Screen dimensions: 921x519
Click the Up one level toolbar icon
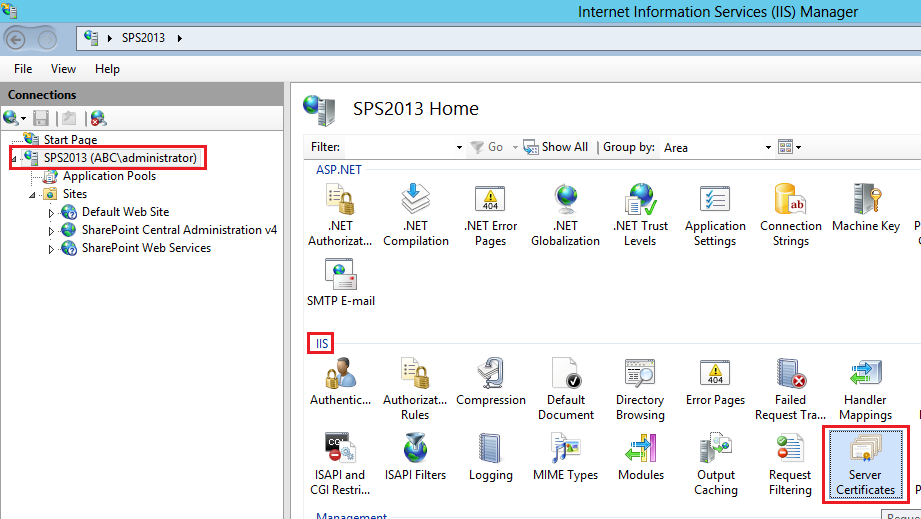(x=69, y=118)
